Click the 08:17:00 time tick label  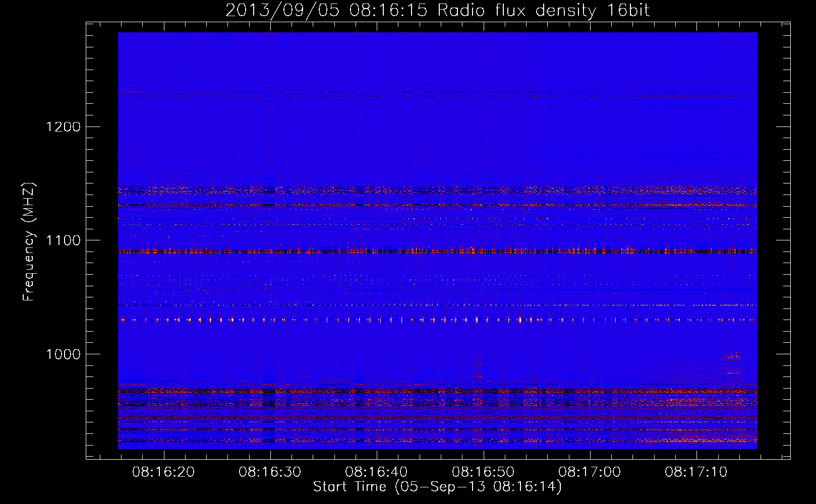point(590,472)
